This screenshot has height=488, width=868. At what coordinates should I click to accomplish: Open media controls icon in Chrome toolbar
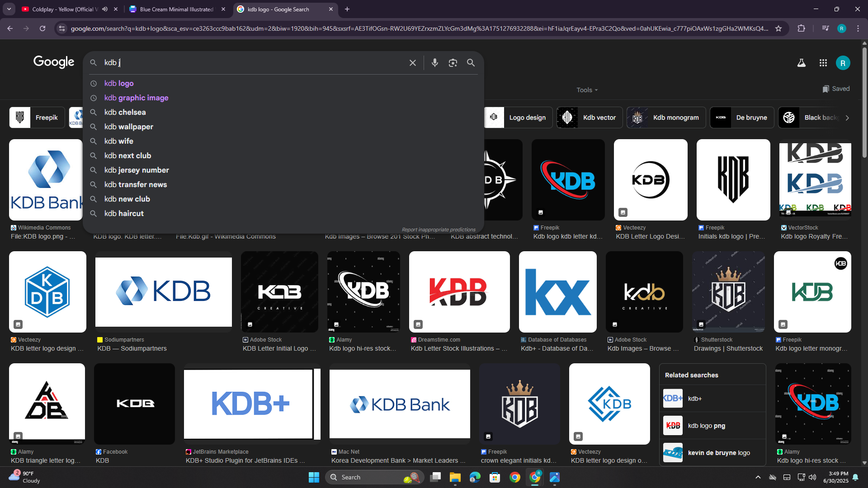click(x=825, y=28)
